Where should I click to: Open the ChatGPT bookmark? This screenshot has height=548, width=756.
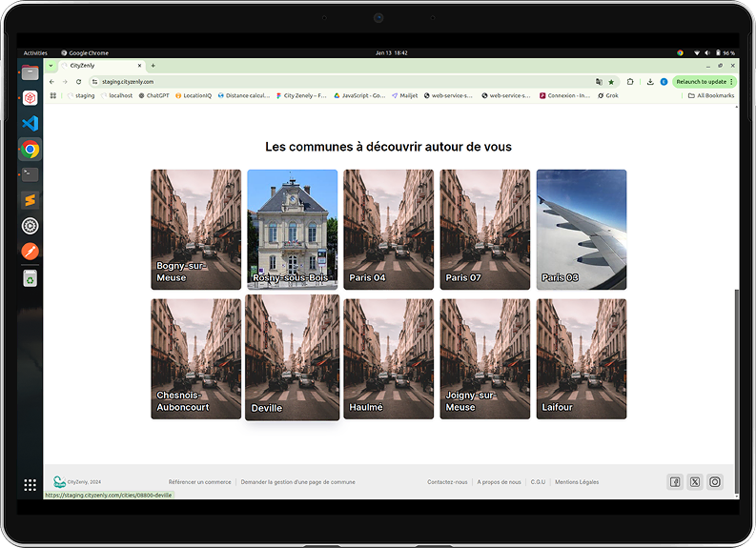[x=154, y=95]
